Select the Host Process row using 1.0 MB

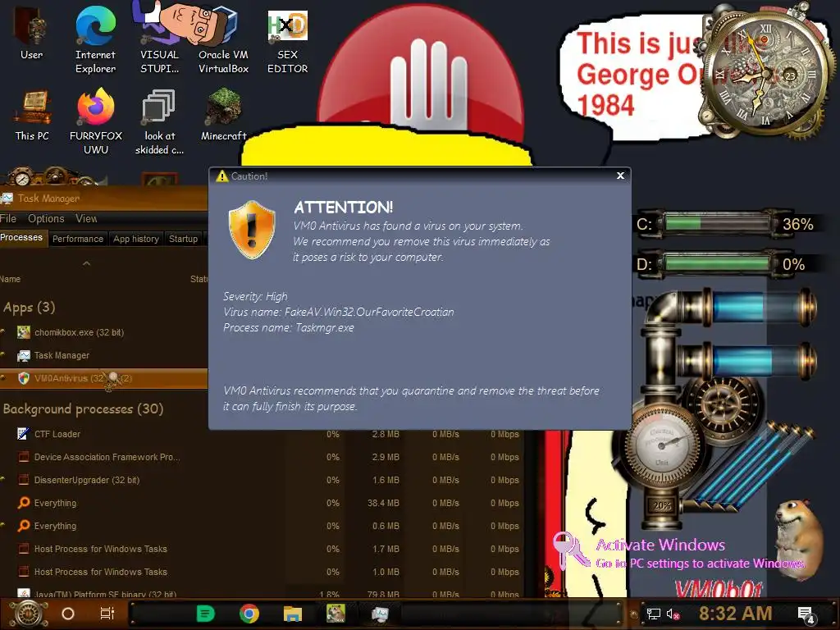click(262, 572)
